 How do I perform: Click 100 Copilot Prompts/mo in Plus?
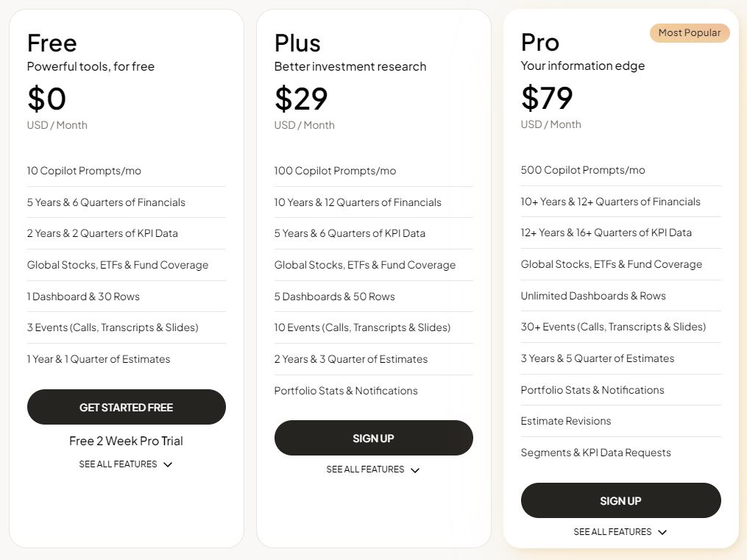coord(335,171)
